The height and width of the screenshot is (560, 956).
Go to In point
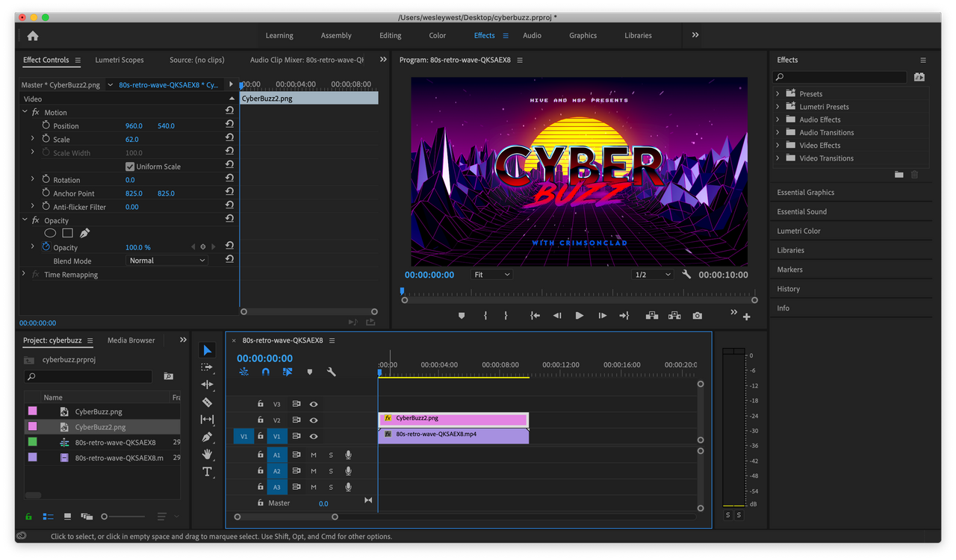pyautogui.click(x=535, y=316)
